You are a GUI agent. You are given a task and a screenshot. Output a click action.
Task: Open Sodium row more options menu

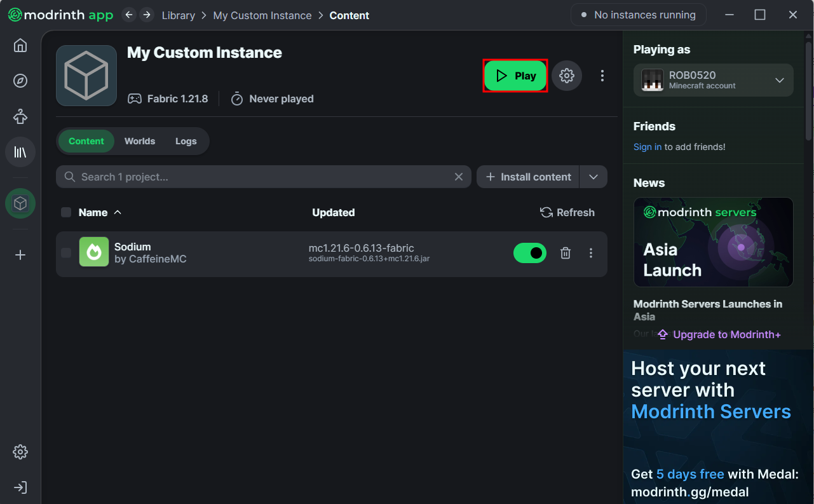point(591,253)
